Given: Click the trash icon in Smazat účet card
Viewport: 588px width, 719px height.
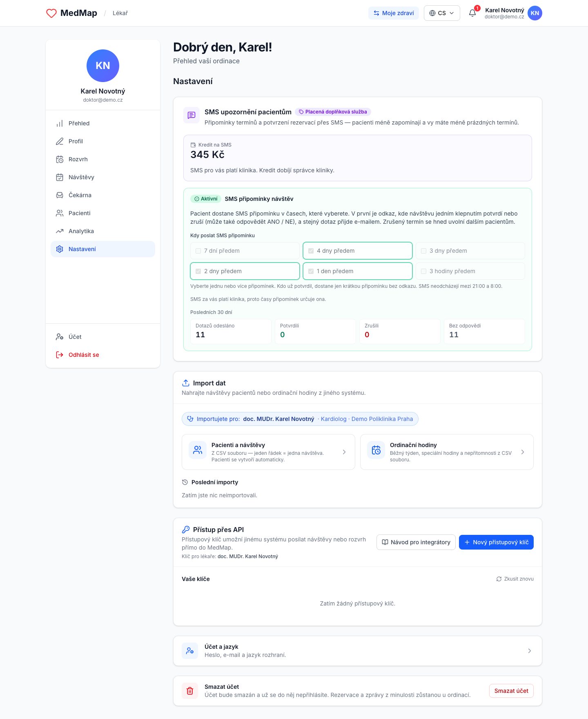Looking at the screenshot, I should 190,691.
